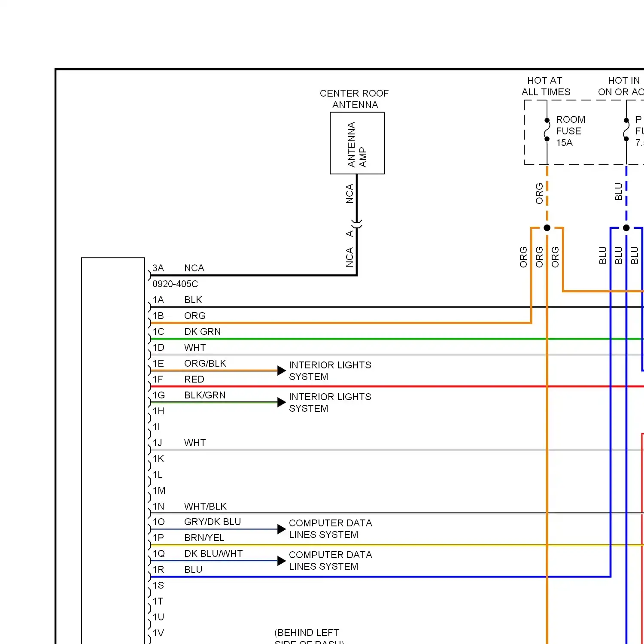Click COMPUTER DATA LINES SYSTEM after DK BLU/WHT wire

[331, 561]
